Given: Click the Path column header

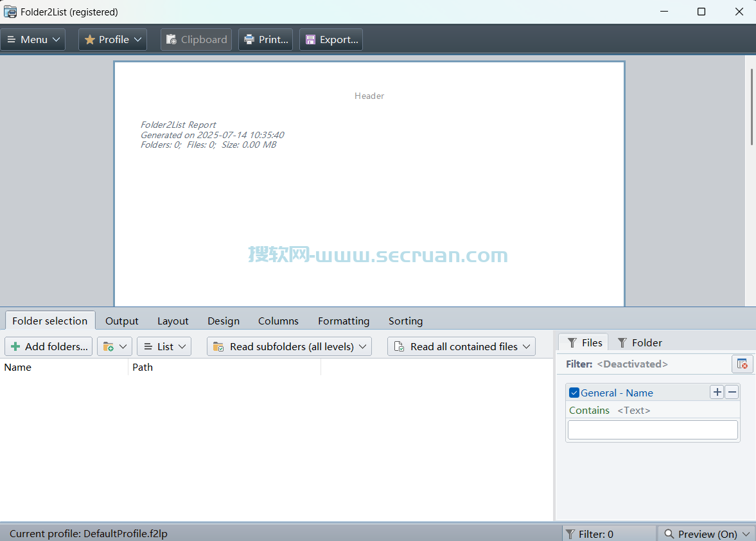Looking at the screenshot, I should (x=225, y=368).
